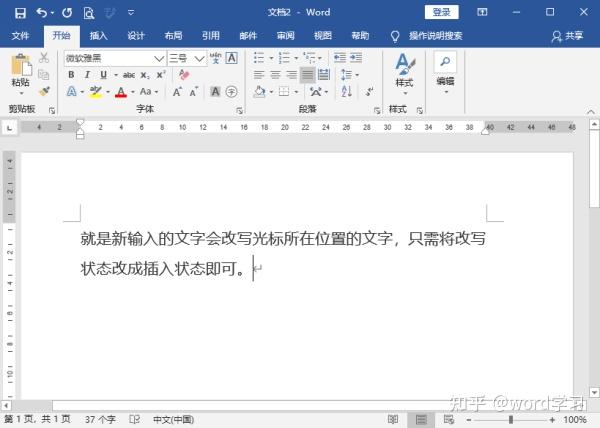600x428 pixels.
Task: Toggle show paragraph marks
Action: (x=369, y=92)
